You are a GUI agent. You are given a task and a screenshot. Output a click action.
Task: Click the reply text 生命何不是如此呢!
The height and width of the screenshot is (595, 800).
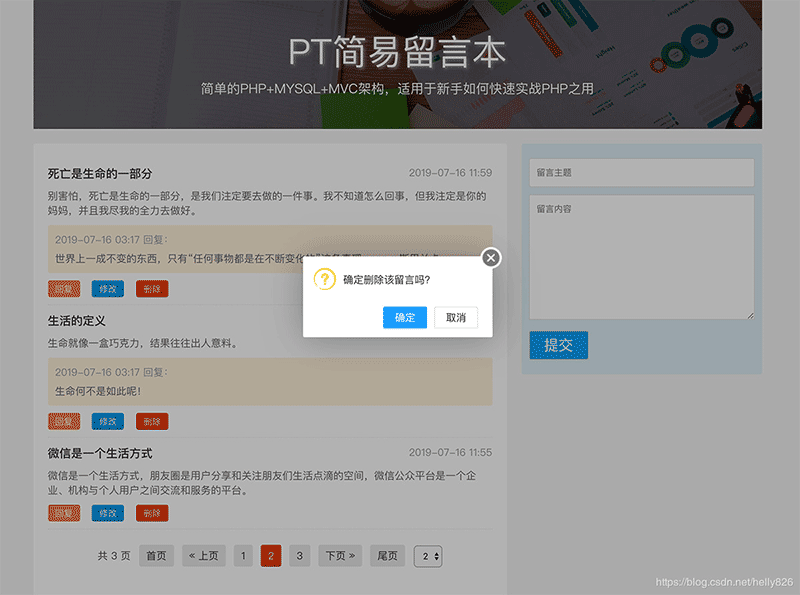(x=98, y=391)
